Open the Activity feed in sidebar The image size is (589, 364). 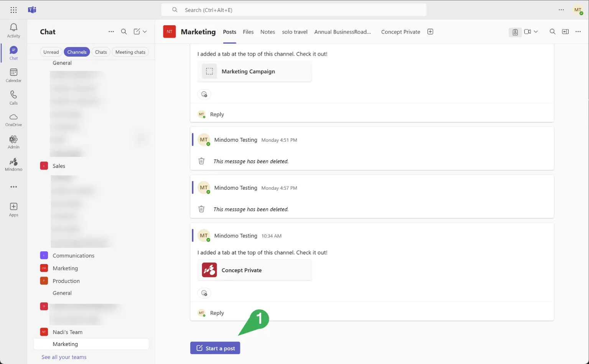coord(13,30)
